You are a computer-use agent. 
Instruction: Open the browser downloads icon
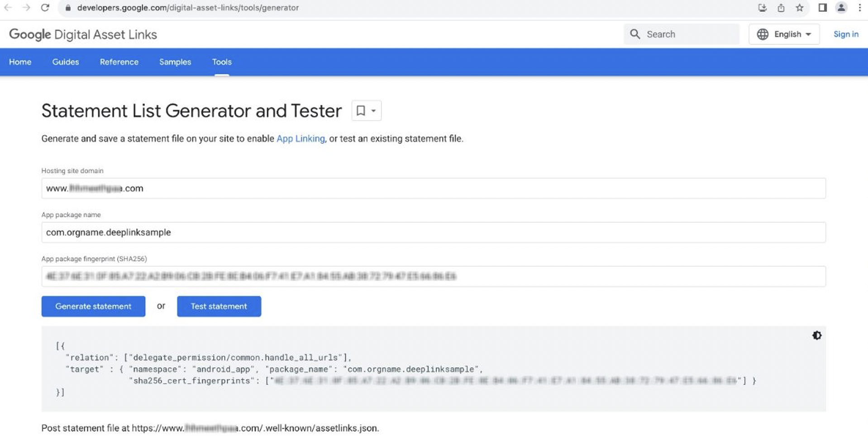click(x=763, y=8)
